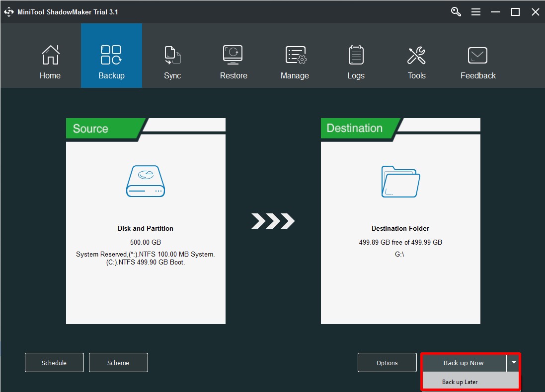The height and width of the screenshot is (392, 545).
Task: Open the Home tab icon
Action: (x=50, y=55)
